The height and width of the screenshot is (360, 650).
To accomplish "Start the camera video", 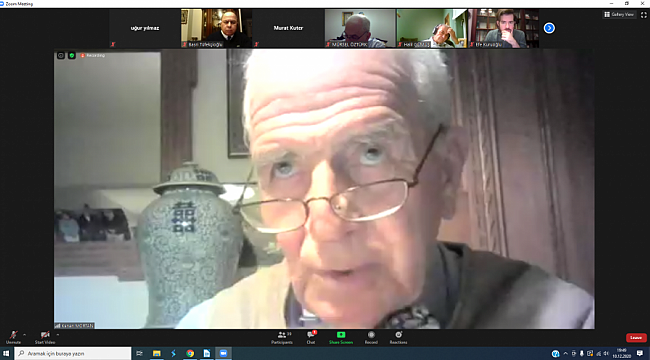I will 45,337.
